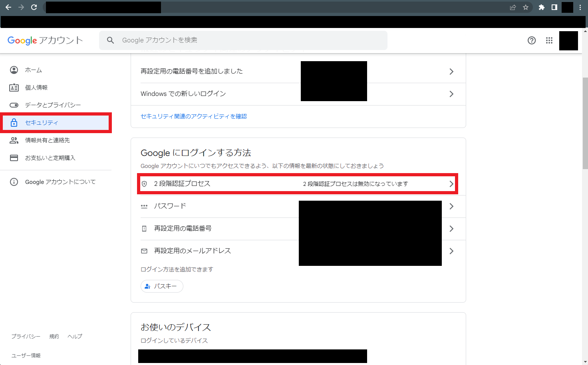The image size is (588, 365).
Task: Click the パスキー button label
Action: 165,286
